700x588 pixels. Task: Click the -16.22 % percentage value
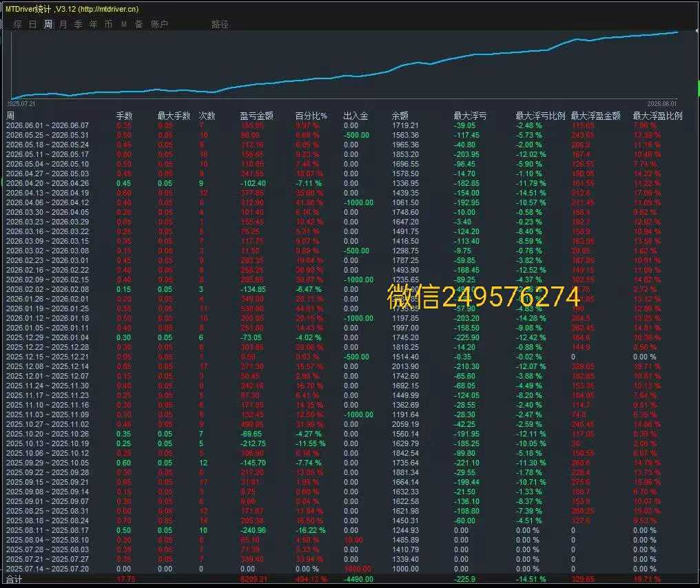point(310,530)
